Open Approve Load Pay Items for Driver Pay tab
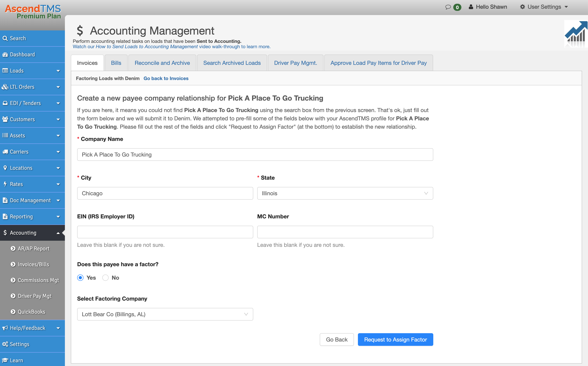This screenshot has width=588, height=366. (x=378, y=63)
